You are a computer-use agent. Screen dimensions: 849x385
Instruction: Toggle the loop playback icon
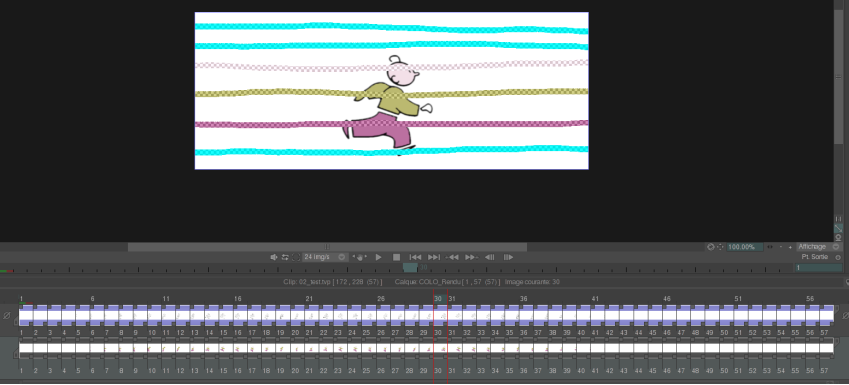tap(285, 257)
